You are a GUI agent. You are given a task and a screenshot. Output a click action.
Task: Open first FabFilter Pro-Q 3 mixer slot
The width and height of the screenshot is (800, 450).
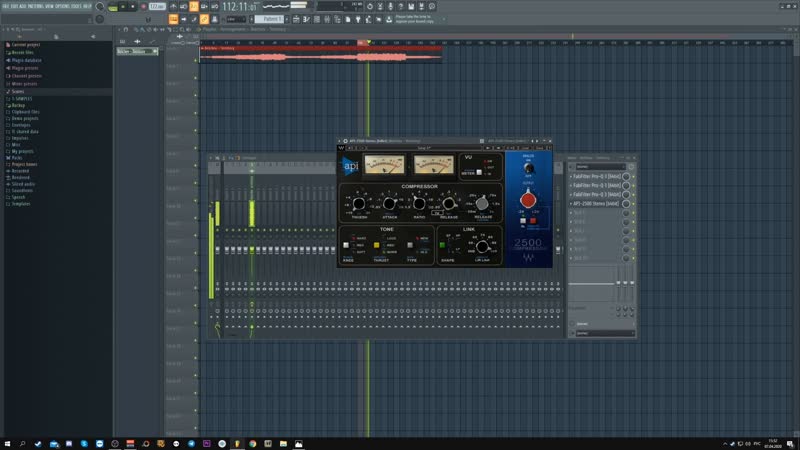pyautogui.click(x=596, y=176)
